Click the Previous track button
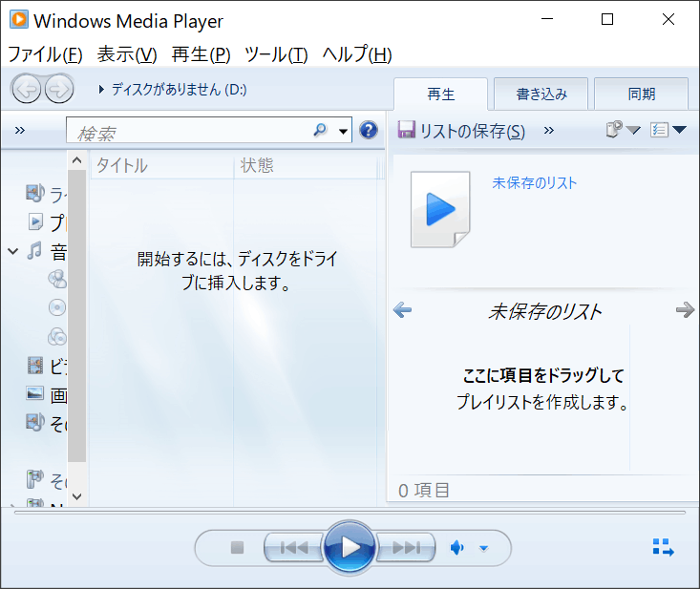Image resolution: width=700 pixels, height=589 pixels. click(294, 547)
